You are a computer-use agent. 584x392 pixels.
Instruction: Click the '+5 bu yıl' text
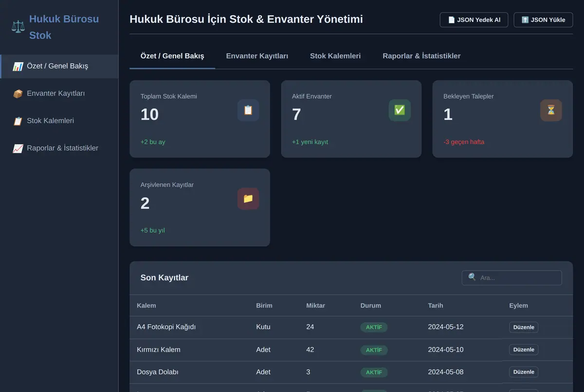tap(153, 231)
